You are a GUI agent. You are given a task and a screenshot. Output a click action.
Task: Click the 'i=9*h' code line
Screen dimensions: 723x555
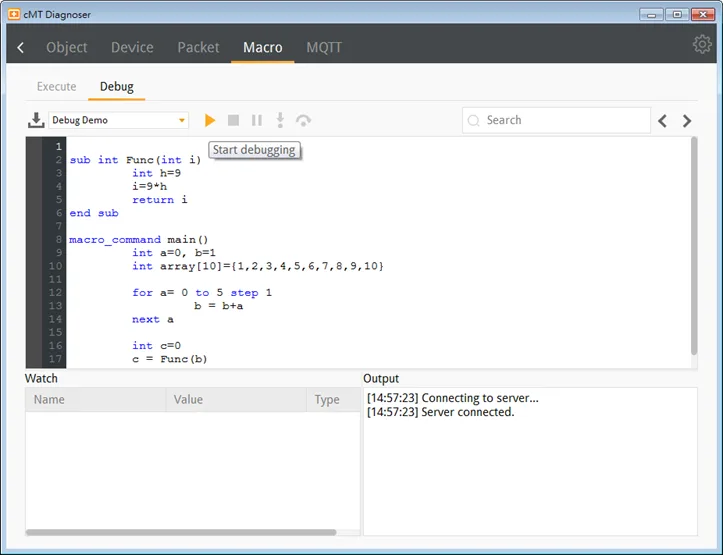click(x=149, y=186)
